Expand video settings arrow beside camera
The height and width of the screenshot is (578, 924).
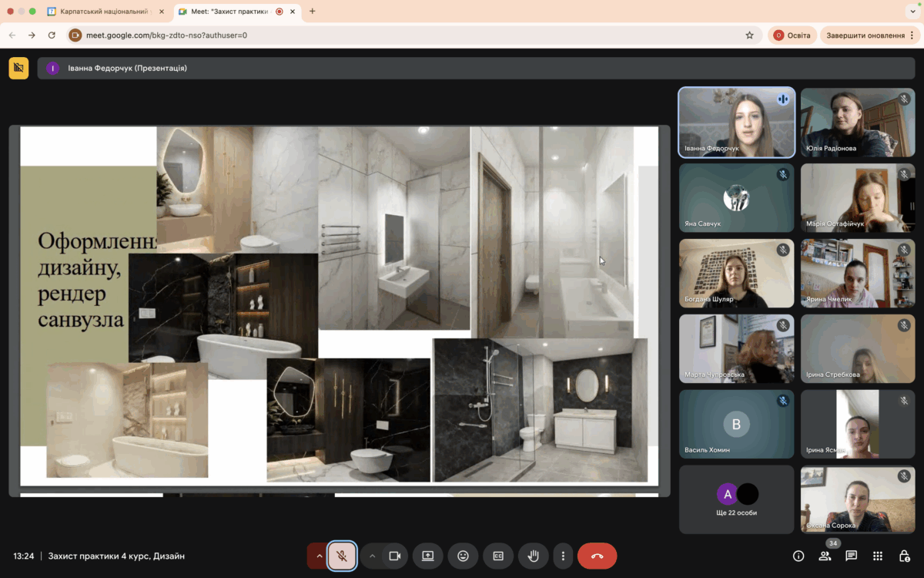tap(372, 556)
